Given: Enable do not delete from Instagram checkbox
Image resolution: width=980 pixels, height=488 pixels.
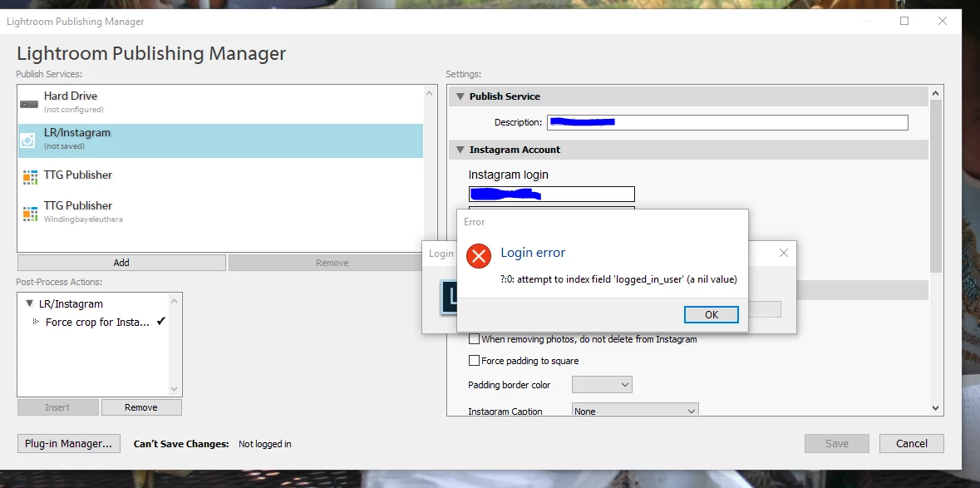Looking at the screenshot, I should coord(475,339).
